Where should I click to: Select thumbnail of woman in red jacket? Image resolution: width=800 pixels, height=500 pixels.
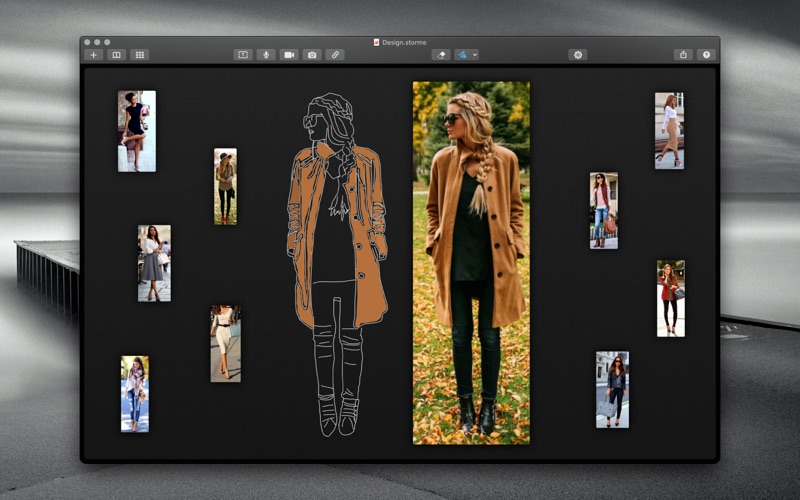tap(671, 298)
